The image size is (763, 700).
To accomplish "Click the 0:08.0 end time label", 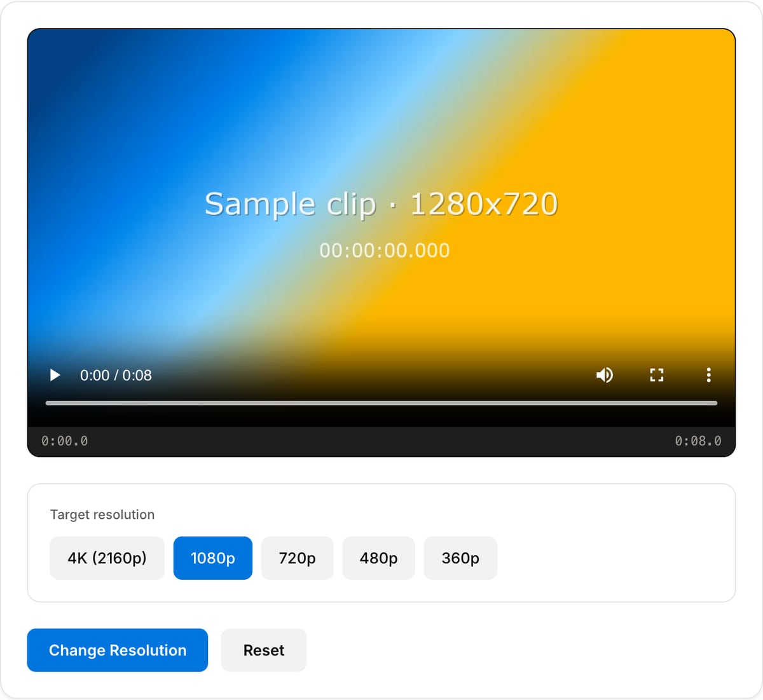I will click(x=698, y=441).
